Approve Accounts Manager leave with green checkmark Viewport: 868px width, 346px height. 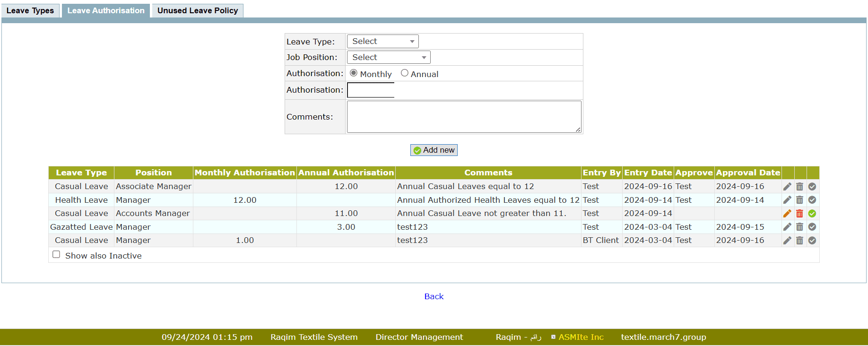(x=812, y=214)
